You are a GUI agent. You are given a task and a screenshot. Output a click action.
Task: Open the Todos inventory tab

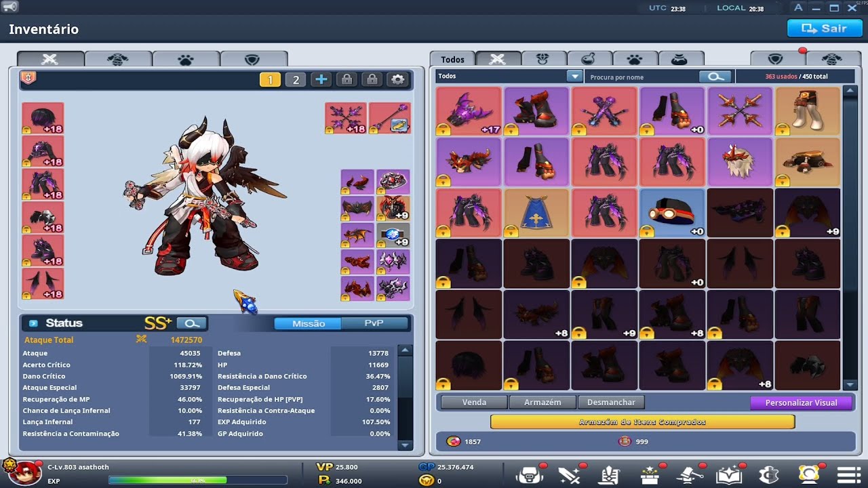452,59
